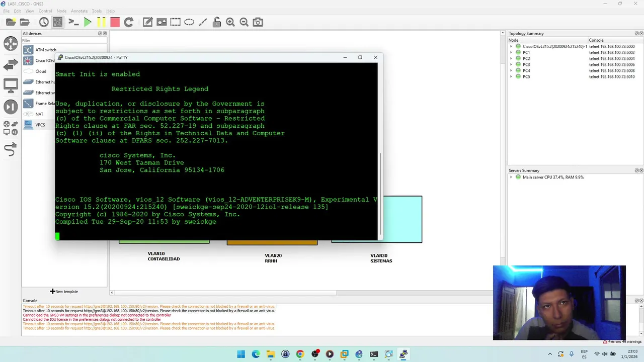Viewport: 644px width, 362px height.
Task: Open the Help menu
Action: (110, 11)
